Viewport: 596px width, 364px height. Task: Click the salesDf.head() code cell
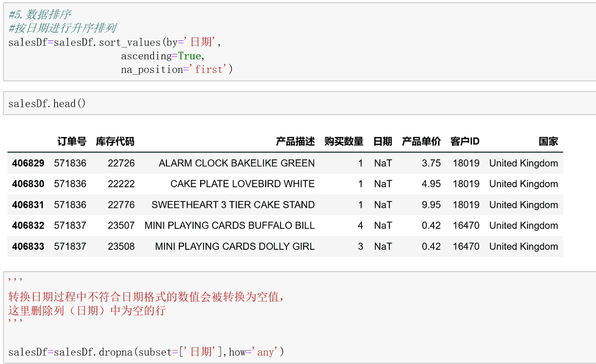click(x=299, y=103)
